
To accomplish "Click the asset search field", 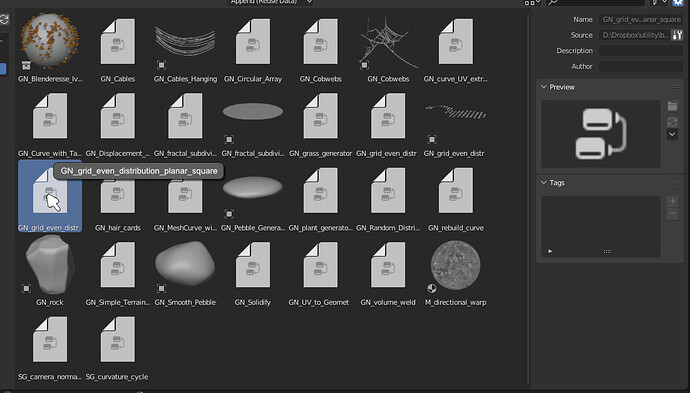I will pyautogui.click(x=595, y=2).
